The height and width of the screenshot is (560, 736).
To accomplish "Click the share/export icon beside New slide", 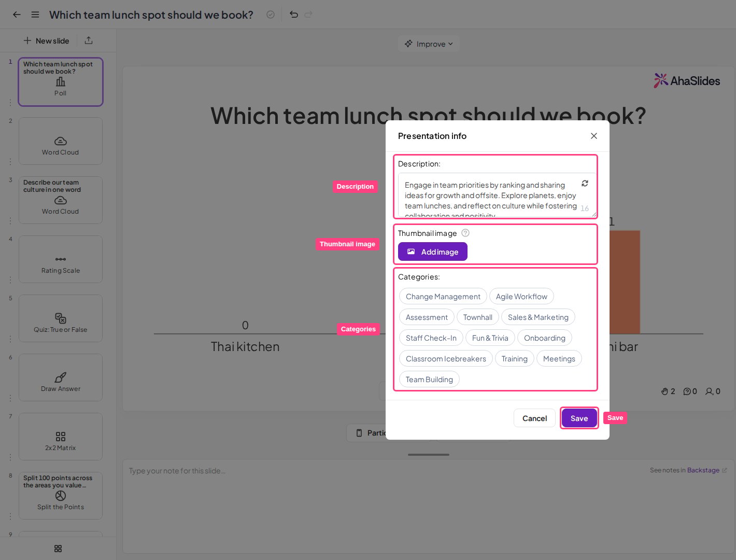I will (89, 40).
